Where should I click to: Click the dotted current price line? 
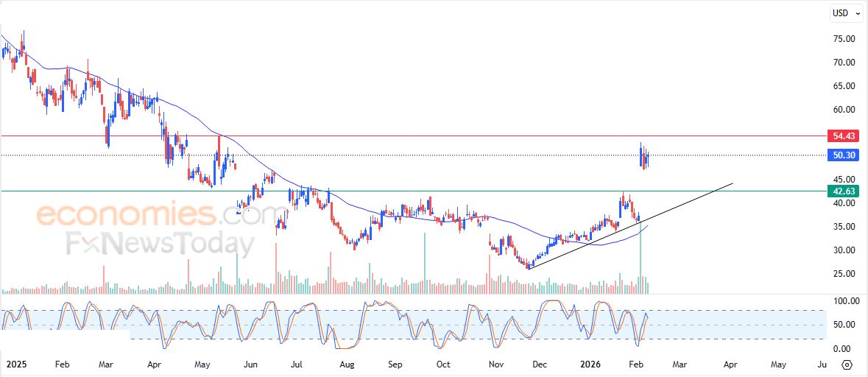pyautogui.click(x=442, y=155)
